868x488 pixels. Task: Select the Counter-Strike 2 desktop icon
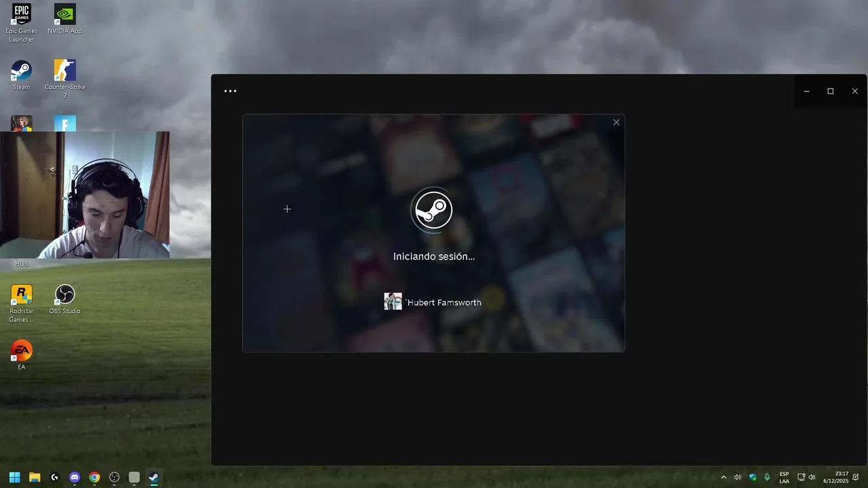click(64, 79)
